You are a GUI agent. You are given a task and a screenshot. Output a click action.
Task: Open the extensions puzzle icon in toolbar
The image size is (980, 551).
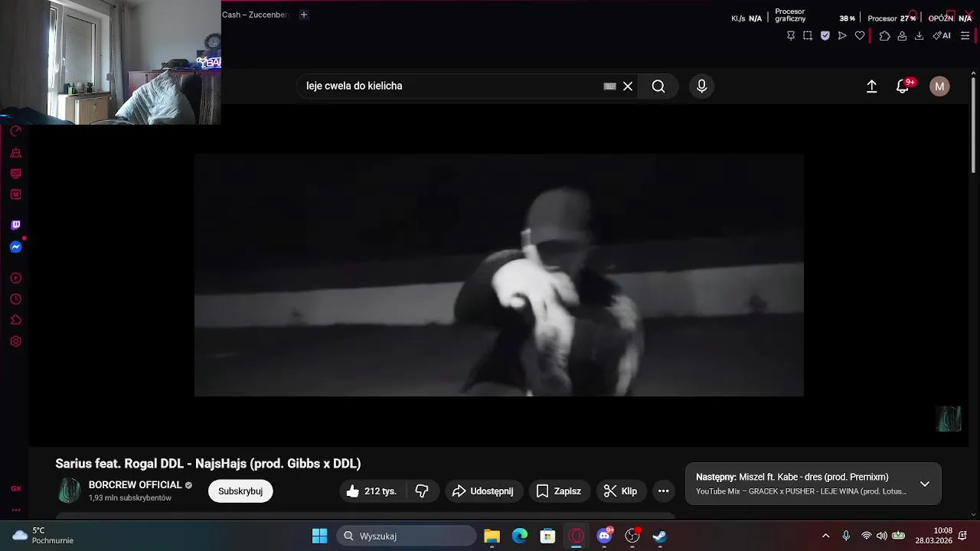click(x=884, y=35)
